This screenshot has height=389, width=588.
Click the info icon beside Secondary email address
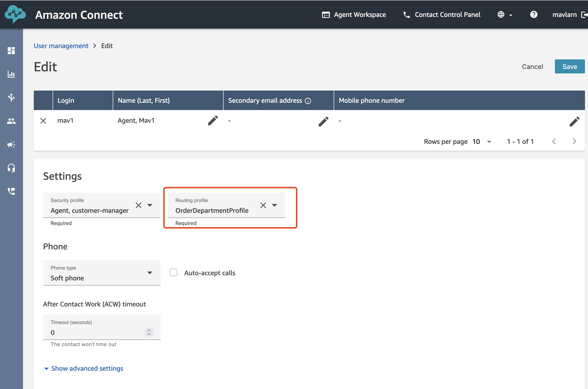click(308, 101)
